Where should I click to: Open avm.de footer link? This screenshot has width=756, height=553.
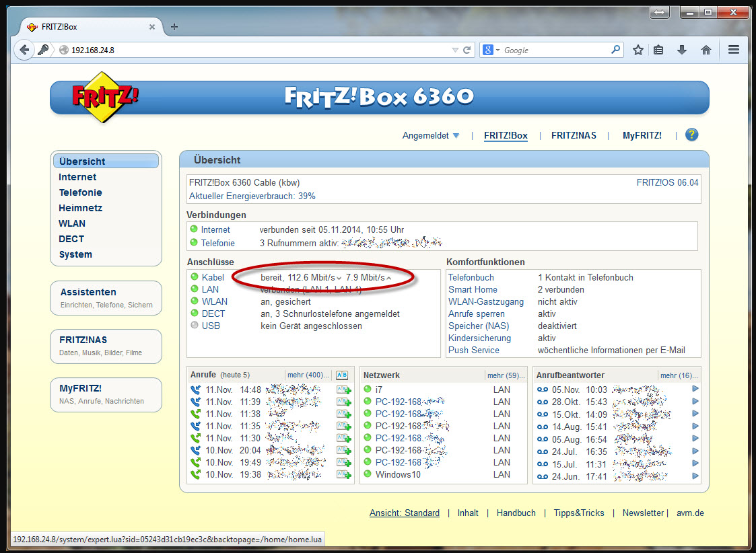pyautogui.click(x=690, y=513)
